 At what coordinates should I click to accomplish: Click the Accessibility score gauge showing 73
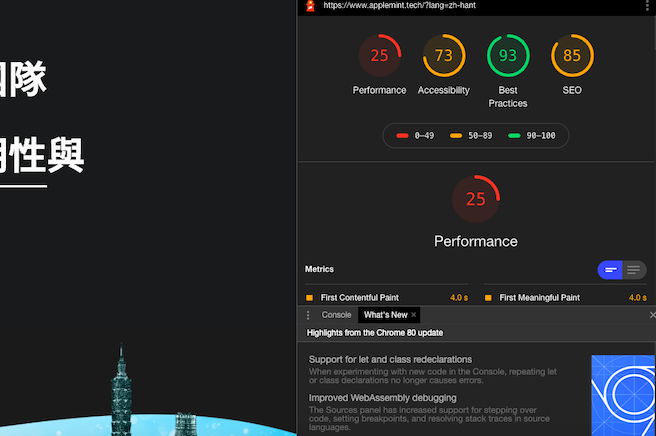(x=443, y=56)
